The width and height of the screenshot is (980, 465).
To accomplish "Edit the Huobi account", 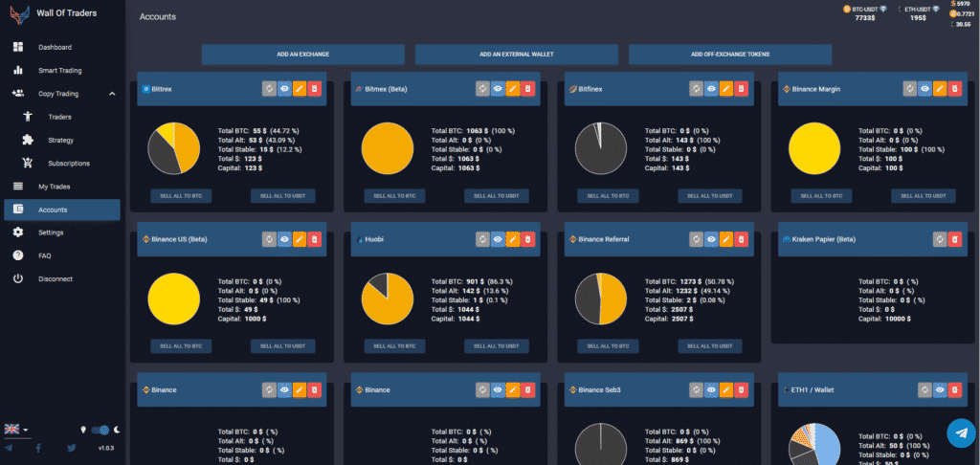I will coord(513,239).
